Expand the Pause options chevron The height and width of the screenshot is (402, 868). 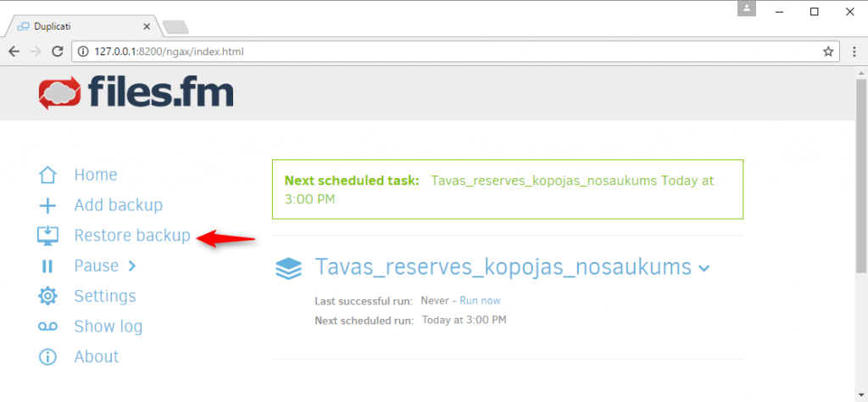coord(131,266)
